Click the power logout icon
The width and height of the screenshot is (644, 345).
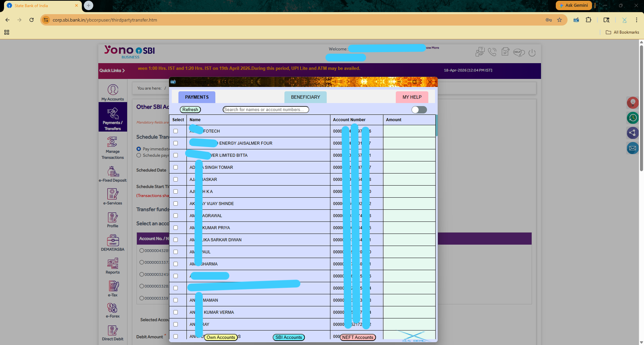point(532,53)
